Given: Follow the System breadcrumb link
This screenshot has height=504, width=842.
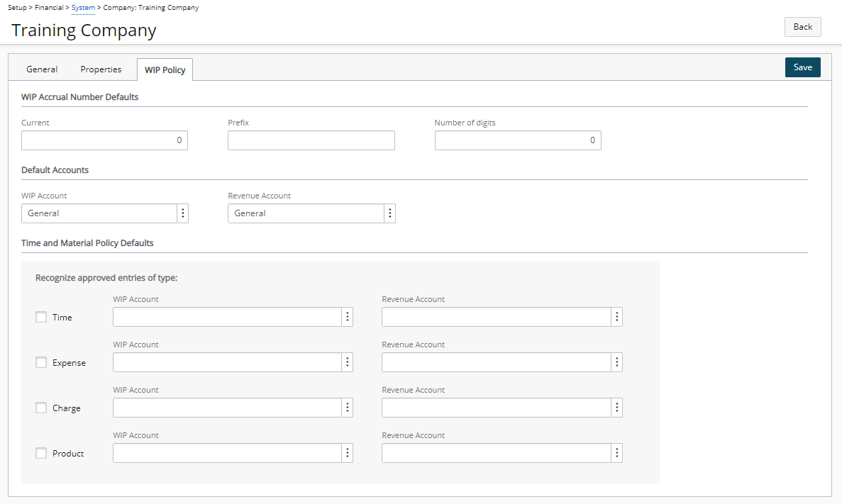Looking at the screenshot, I should pos(83,8).
